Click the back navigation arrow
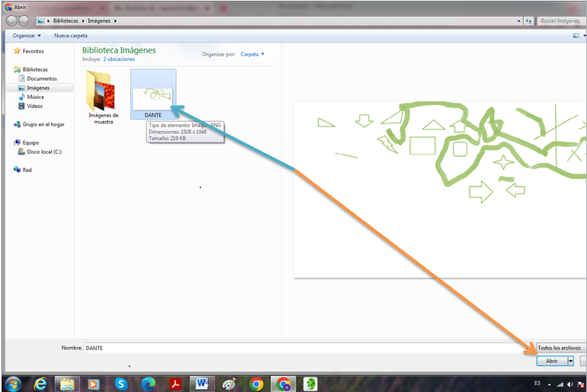The image size is (587, 392). (11, 21)
